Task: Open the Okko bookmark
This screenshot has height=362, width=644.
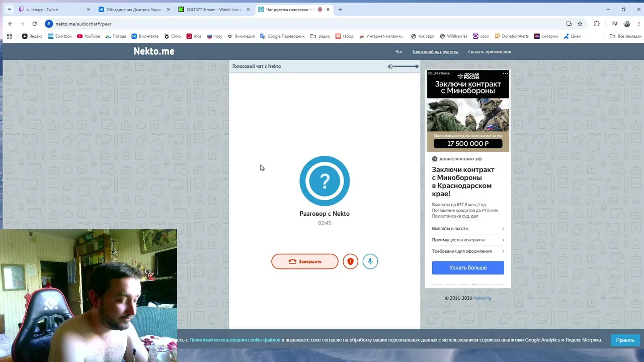Action: coord(173,36)
